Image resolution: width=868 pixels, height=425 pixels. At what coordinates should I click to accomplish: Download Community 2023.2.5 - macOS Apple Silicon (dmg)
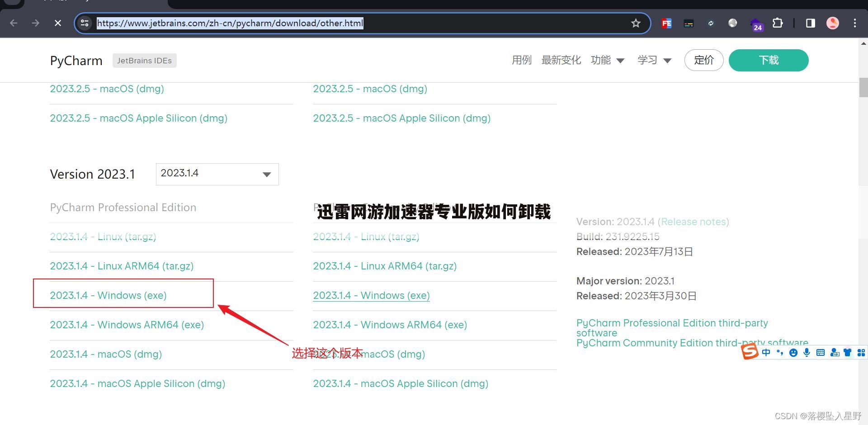[x=401, y=118]
